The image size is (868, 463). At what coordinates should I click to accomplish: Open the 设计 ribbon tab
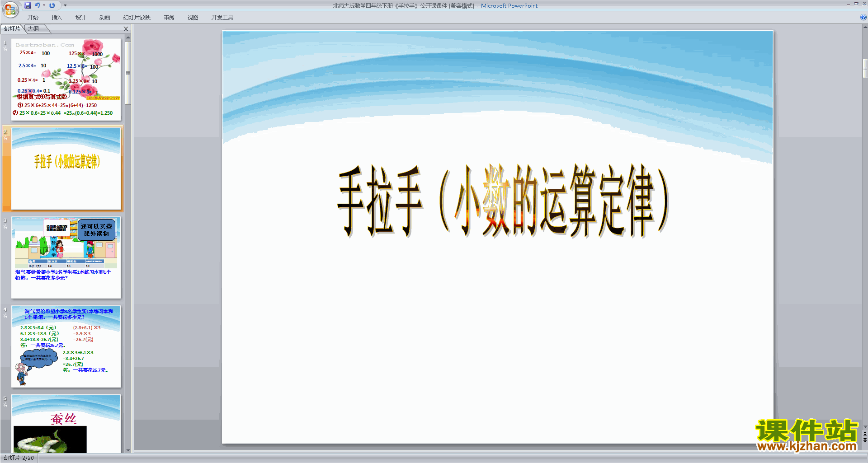pyautogui.click(x=80, y=18)
